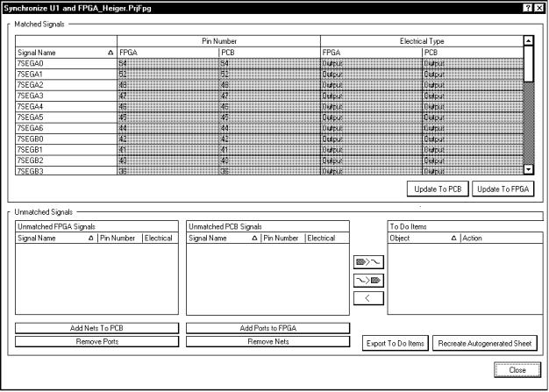Click Add Nets To PCB

pyautogui.click(x=96, y=328)
